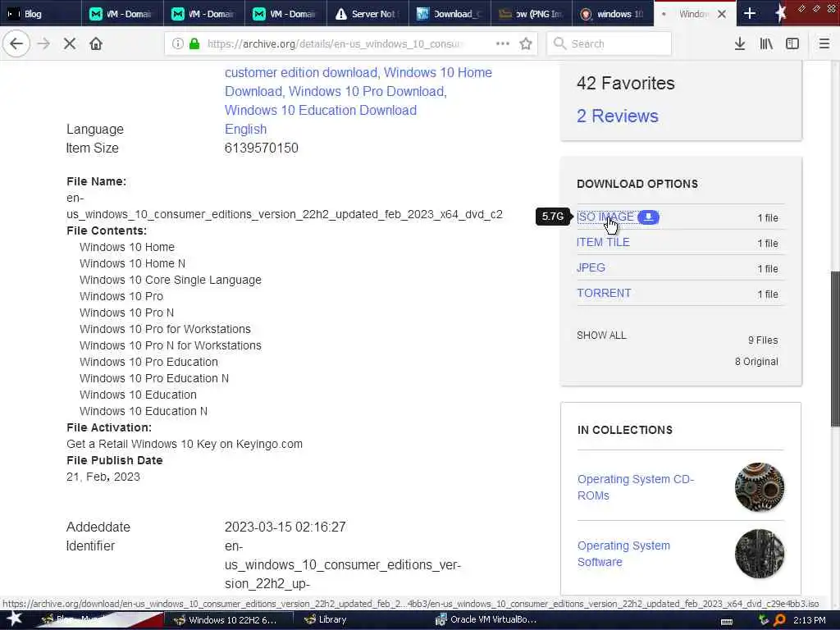Open Oracle VM VirtualBox from taskbar
This screenshot has height=630, width=840.
click(486, 620)
